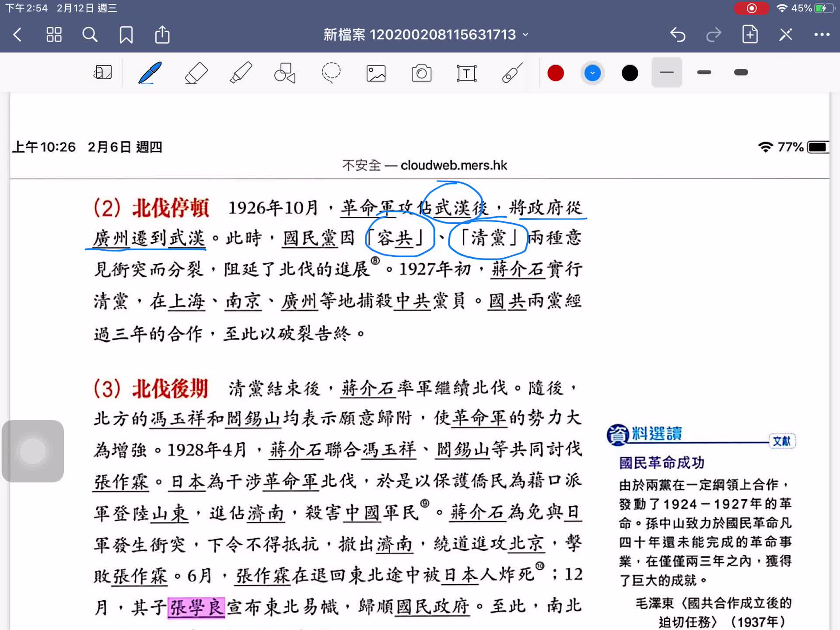
Task: Activate the Lasso selection tool
Action: [x=331, y=73]
